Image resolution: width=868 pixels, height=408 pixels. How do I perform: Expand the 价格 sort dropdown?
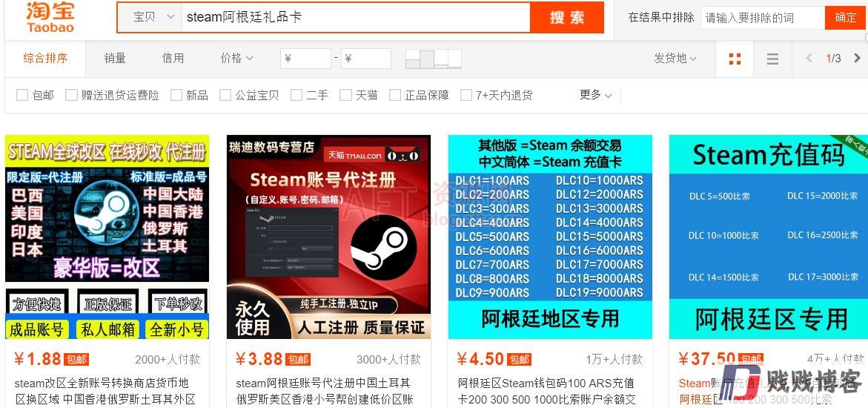pos(236,58)
